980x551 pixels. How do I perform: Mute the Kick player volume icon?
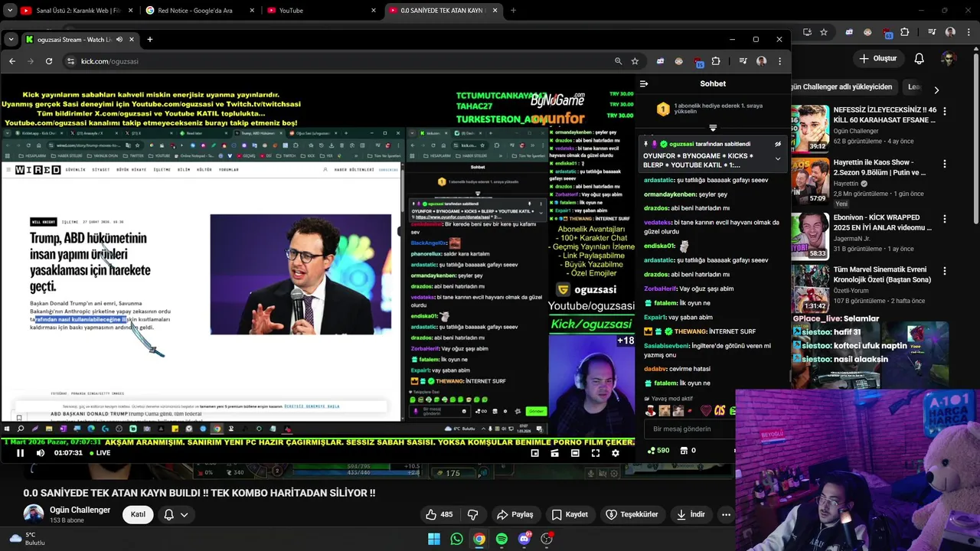point(40,453)
